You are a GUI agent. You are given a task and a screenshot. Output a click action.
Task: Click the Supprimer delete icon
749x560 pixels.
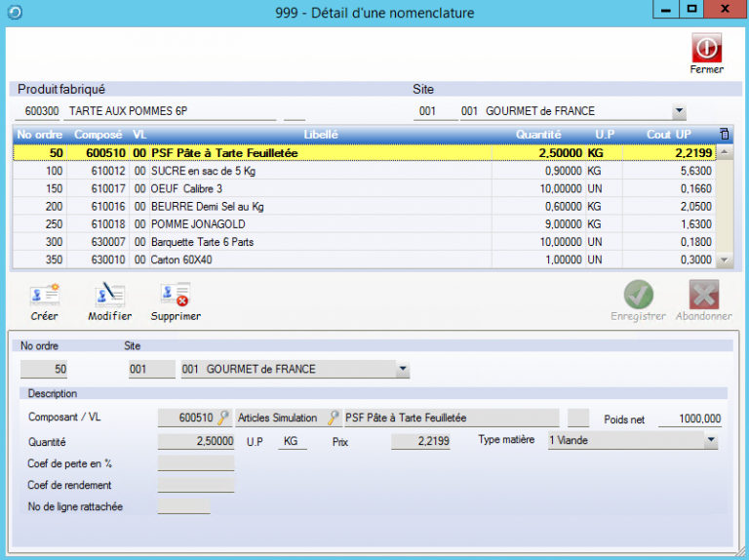(x=176, y=295)
